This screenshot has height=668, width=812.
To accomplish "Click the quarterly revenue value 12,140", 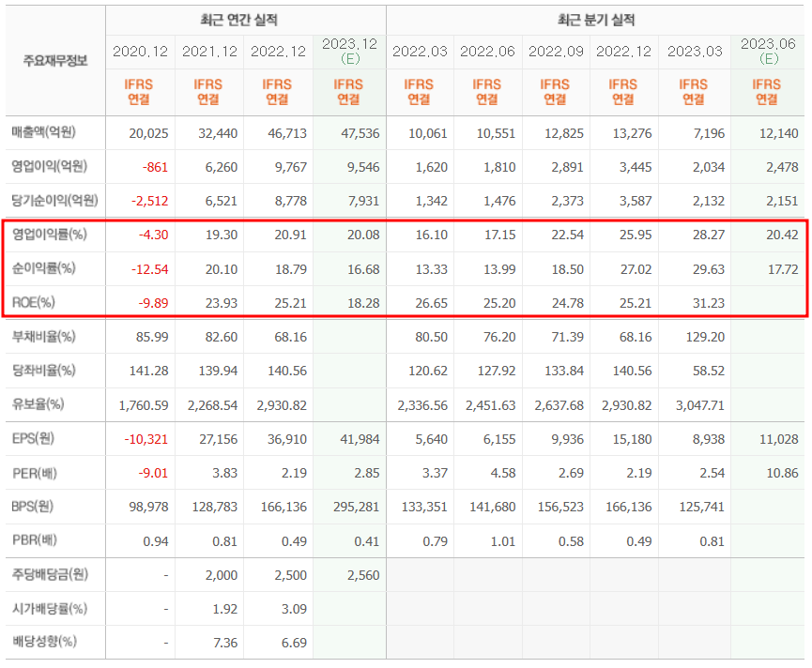I will 779,133.
